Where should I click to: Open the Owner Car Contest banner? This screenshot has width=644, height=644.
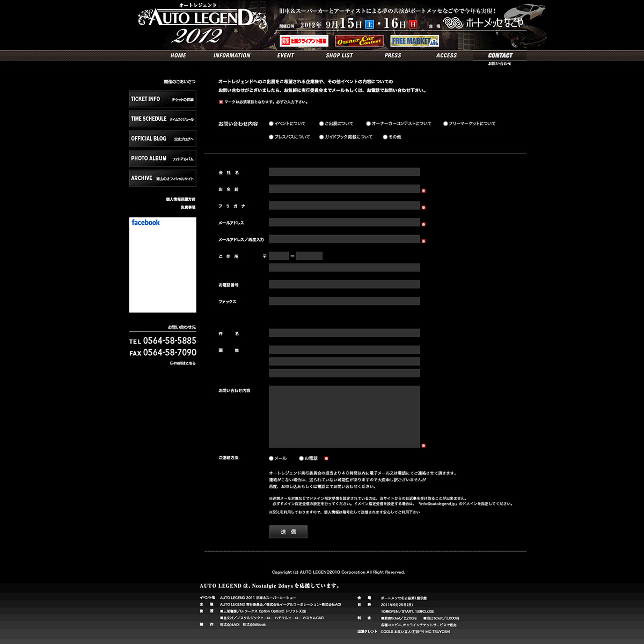tap(360, 41)
